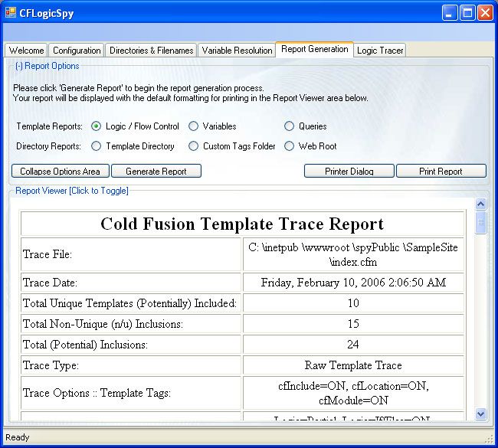Click the resize grip in status bar corner

point(489,439)
